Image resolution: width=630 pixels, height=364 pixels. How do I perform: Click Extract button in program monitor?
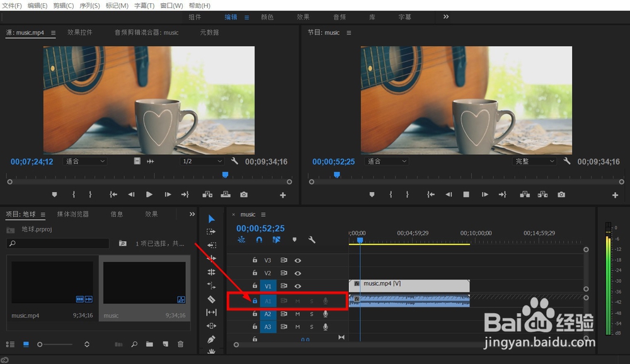543,195
